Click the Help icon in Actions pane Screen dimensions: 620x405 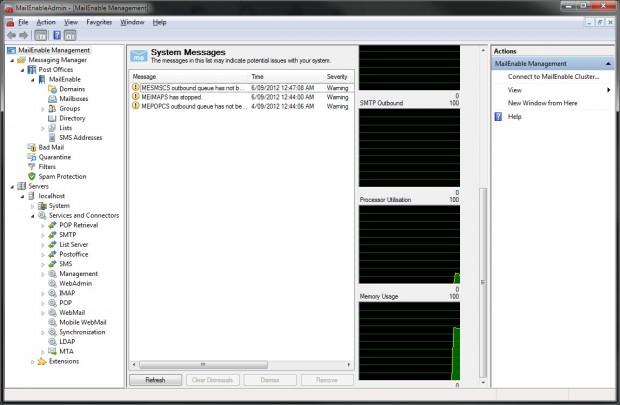click(498, 117)
